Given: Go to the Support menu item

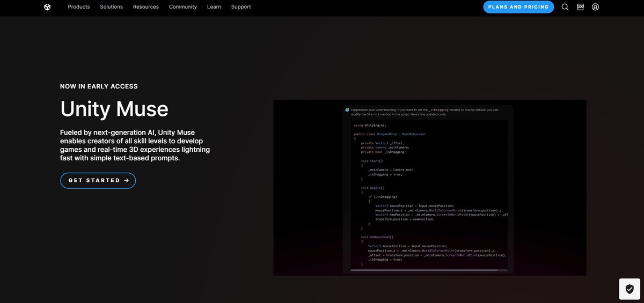Looking at the screenshot, I should coord(241,7).
